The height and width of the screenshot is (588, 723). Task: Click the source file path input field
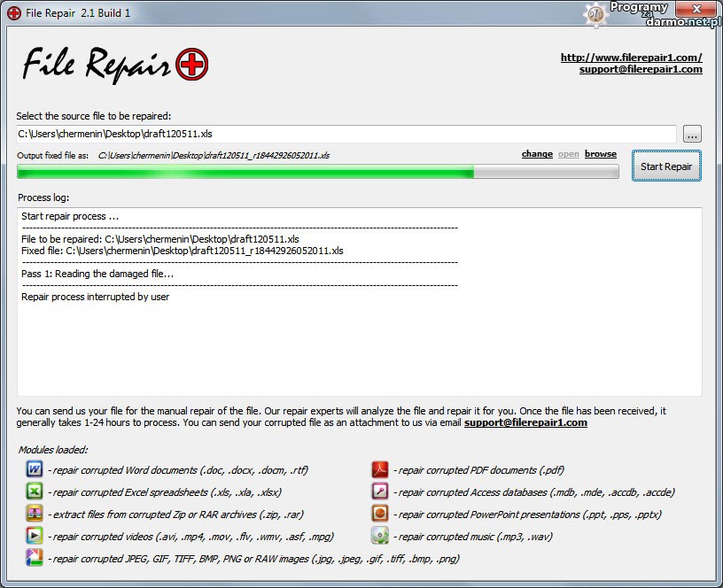346,135
